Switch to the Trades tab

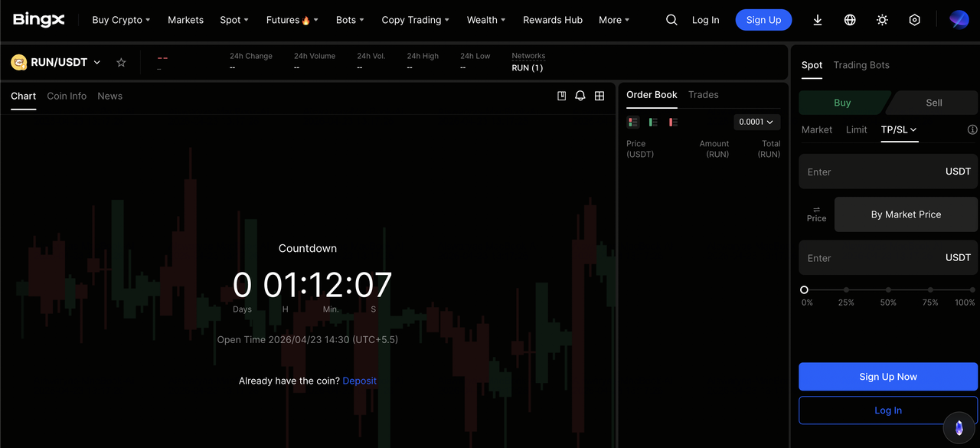(703, 95)
